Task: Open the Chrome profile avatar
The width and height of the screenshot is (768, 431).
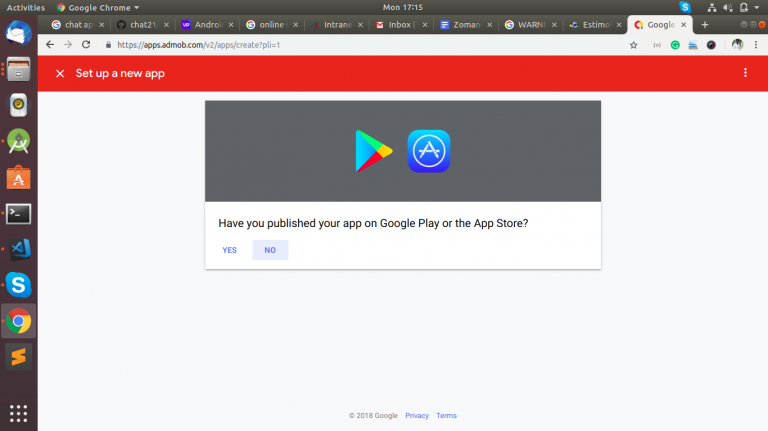Action: pyautogui.click(x=737, y=45)
